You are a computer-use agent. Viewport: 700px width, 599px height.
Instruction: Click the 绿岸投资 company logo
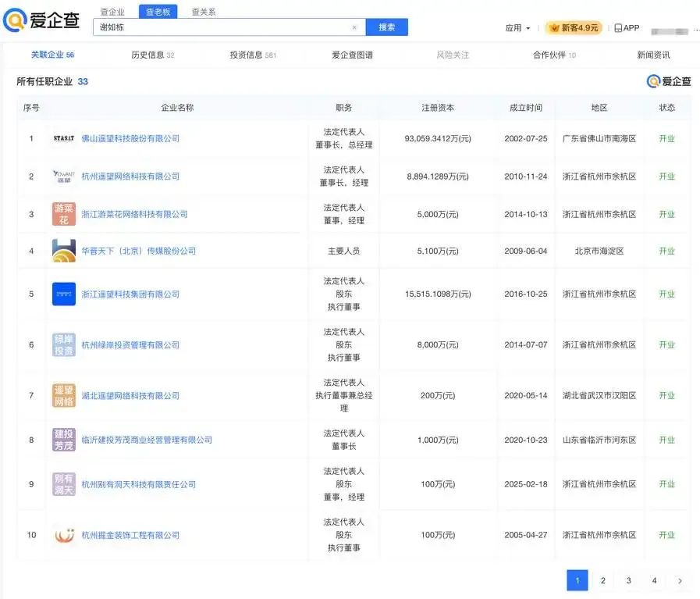(64, 345)
